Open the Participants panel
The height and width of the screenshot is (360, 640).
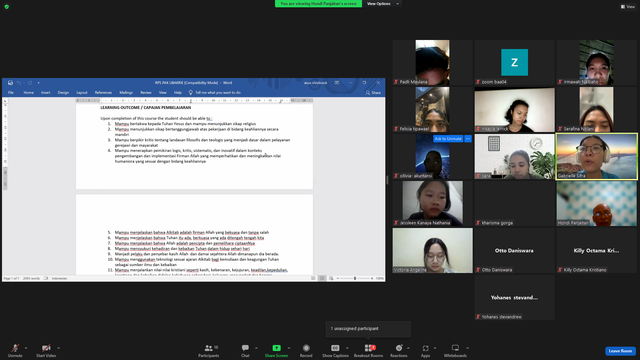point(209,350)
